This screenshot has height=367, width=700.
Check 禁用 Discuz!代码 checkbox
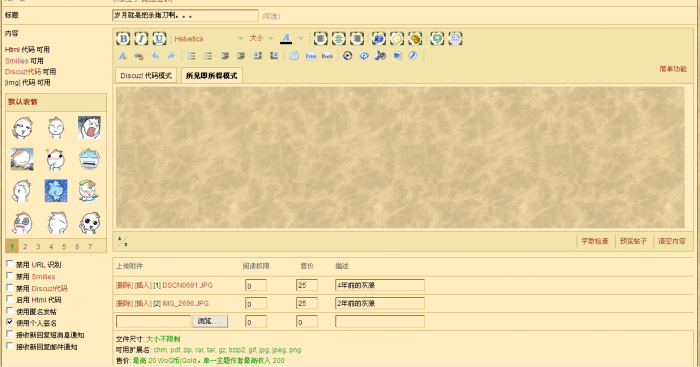10,287
